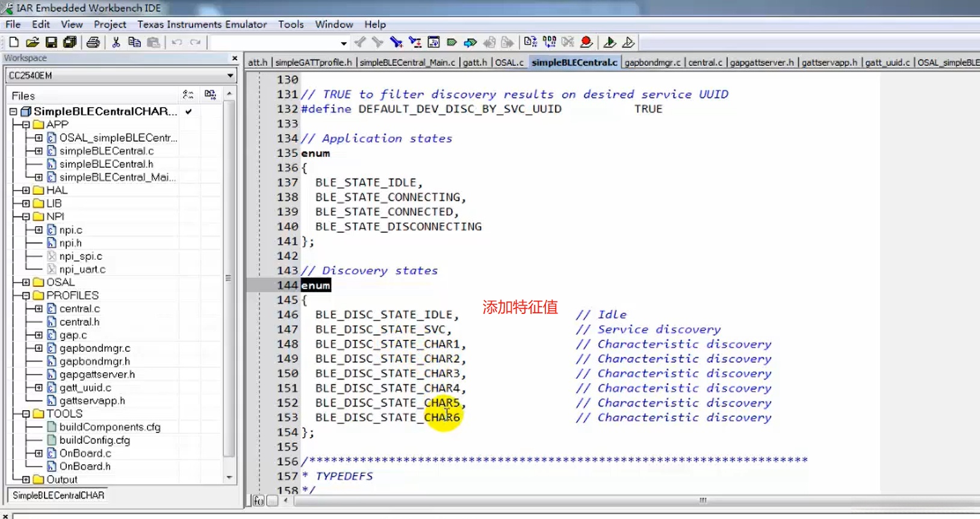The image size is (980, 519).
Task: Click the Navigate Backward icon
Action: pos(489,42)
